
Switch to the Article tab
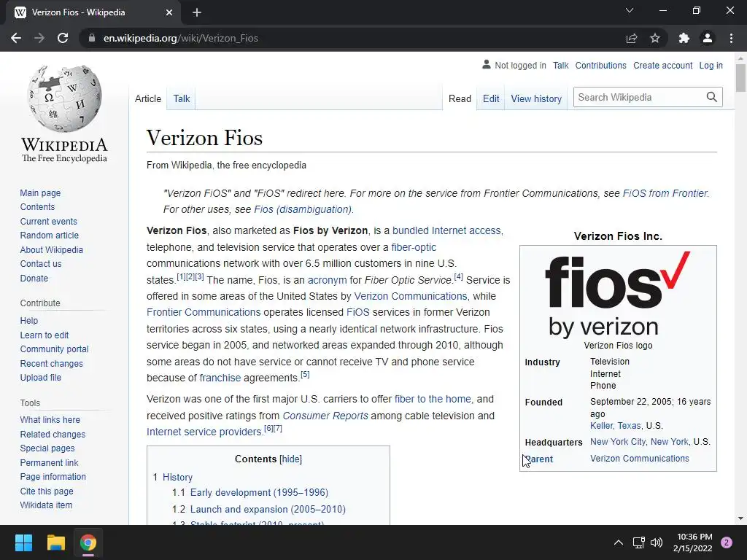pos(147,98)
